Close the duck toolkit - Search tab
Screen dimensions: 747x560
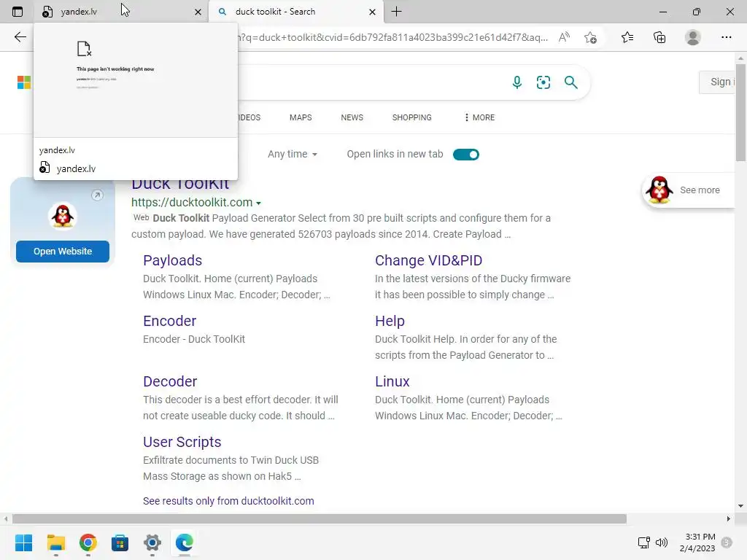pyautogui.click(x=372, y=12)
